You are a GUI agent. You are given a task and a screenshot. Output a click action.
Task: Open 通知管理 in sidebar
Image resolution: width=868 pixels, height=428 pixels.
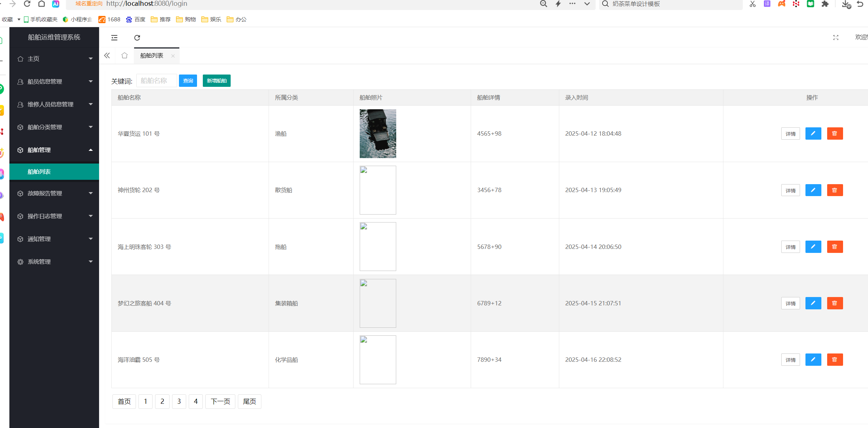[x=54, y=239]
